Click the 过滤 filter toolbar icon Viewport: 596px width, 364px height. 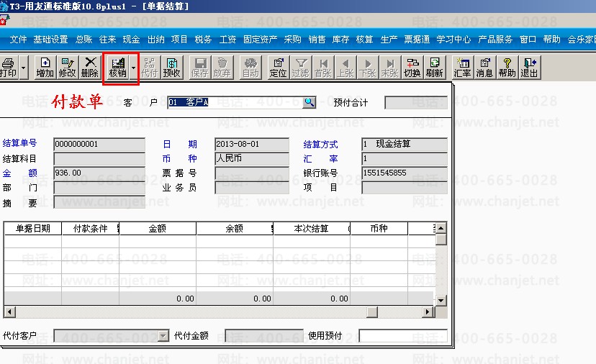point(301,68)
